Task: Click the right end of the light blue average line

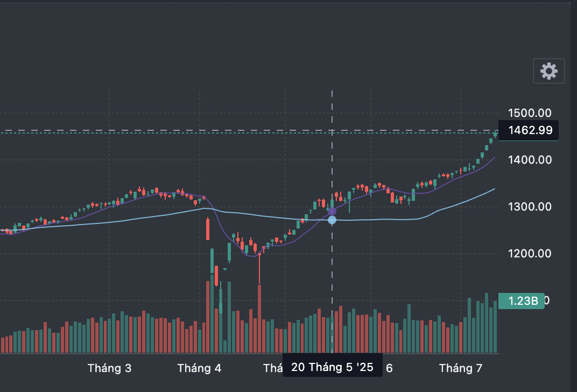Action: [x=494, y=189]
